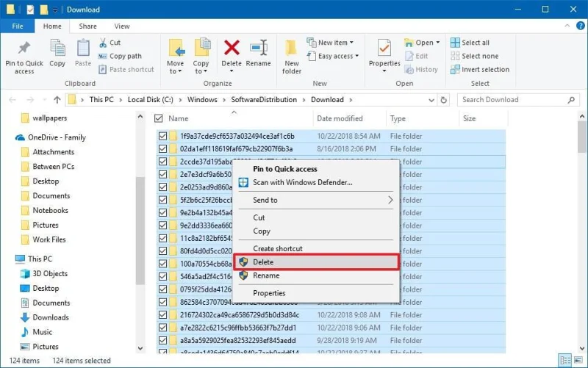Viewport: 588px width, 368px height.
Task: Switch to Large icons view in status bar
Action: pos(578,361)
